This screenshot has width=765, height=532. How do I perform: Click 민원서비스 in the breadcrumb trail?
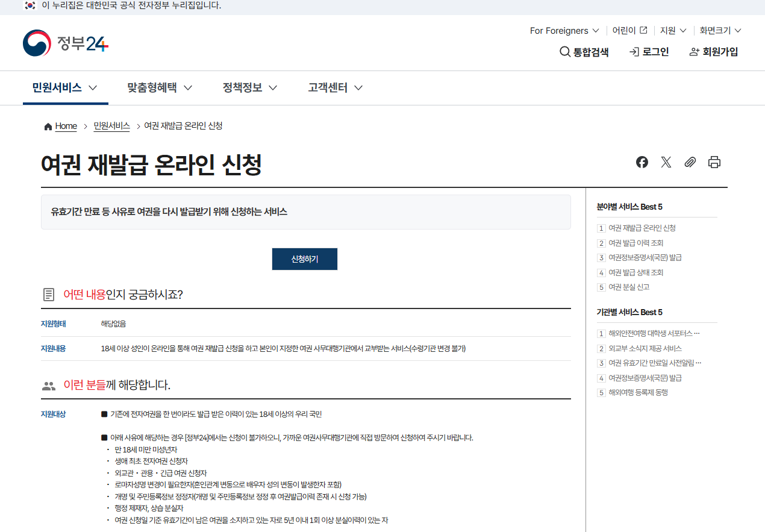(111, 126)
